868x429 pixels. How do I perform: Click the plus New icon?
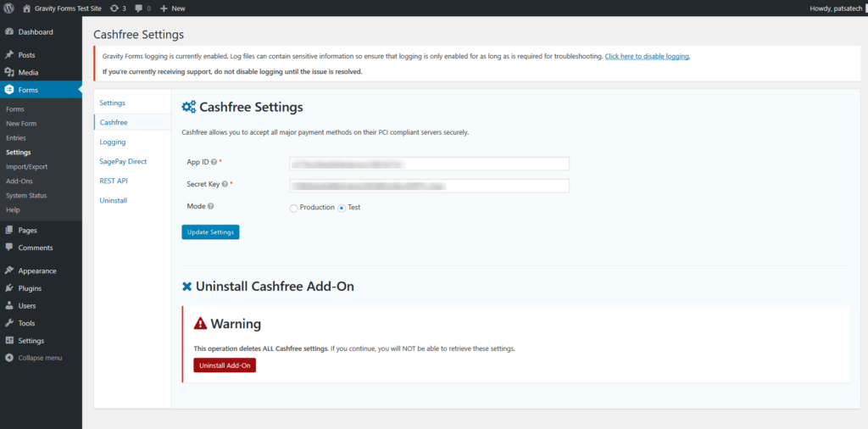coord(164,8)
